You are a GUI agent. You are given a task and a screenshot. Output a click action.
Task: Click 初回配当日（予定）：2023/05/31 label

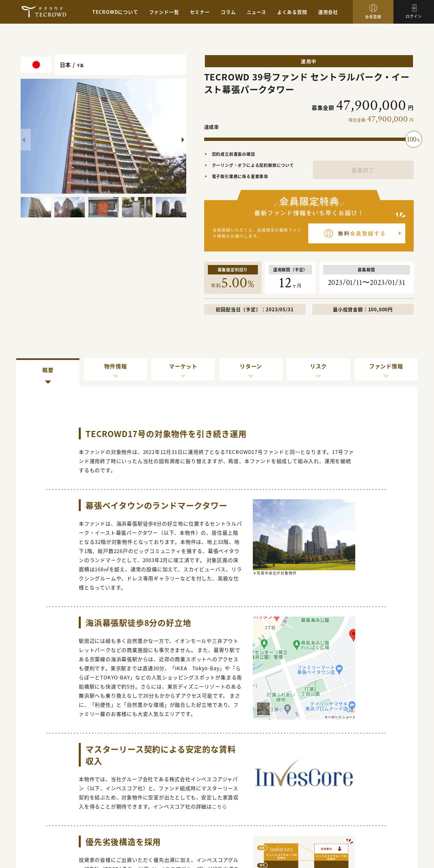pos(255,310)
